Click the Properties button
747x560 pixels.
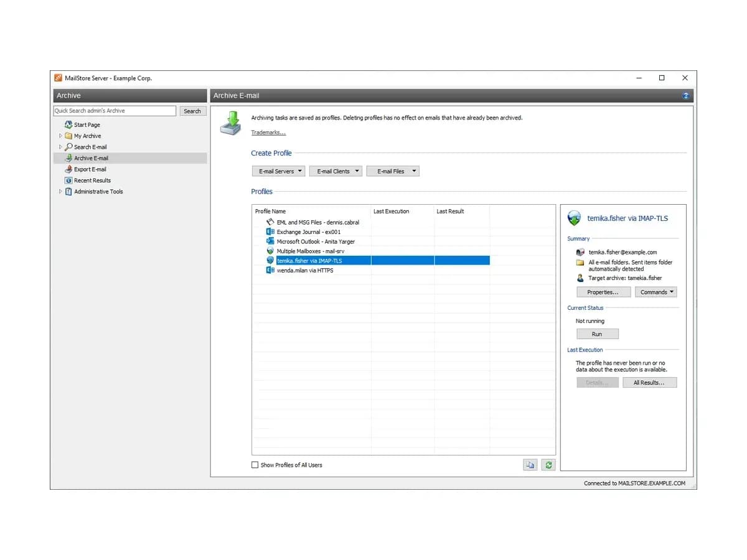[x=603, y=292]
